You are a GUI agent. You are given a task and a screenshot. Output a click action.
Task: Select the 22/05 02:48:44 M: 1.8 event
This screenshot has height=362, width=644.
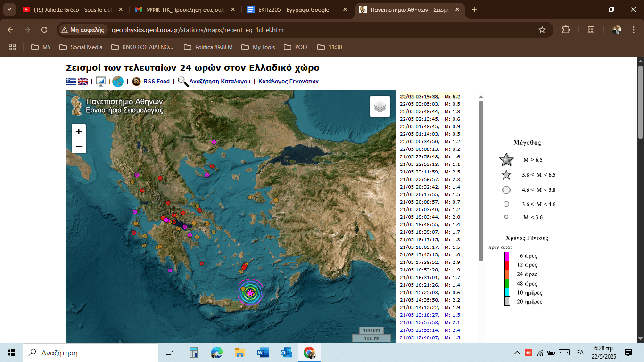(x=430, y=111)
